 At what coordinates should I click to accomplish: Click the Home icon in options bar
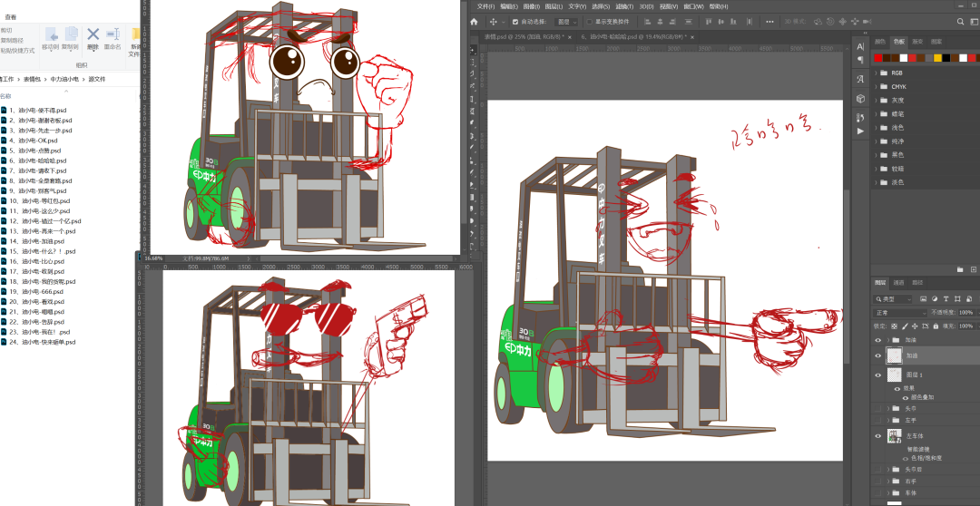(x=474, y=21)
